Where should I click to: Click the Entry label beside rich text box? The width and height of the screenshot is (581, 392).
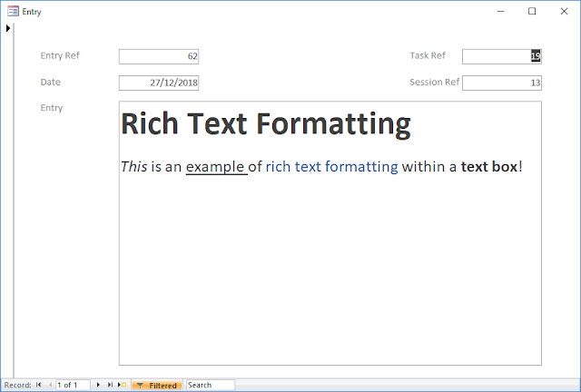point(52,108)
